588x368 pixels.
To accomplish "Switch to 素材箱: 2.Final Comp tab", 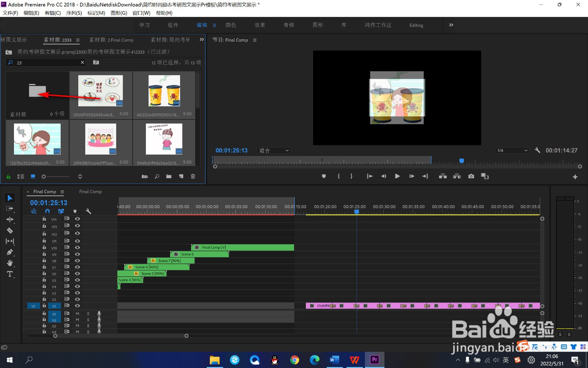I will (x=111, y=40).
